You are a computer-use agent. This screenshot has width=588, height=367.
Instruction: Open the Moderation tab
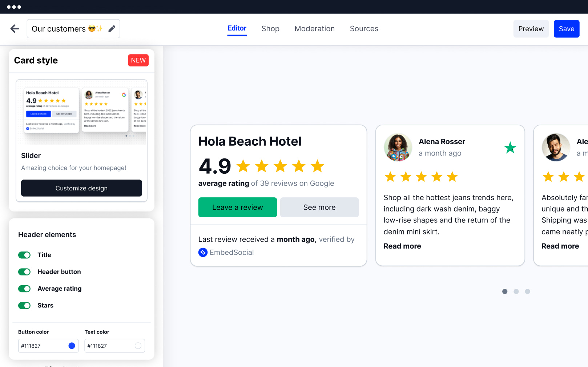314,29
